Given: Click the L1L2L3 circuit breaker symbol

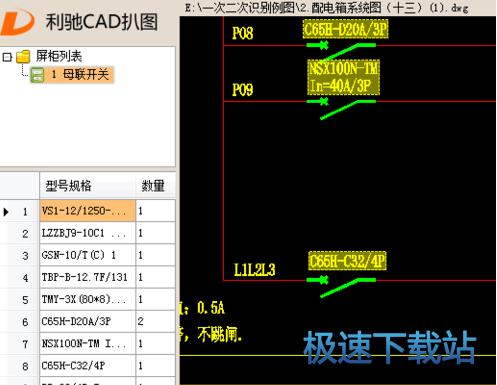Looking at the screenshot, I should (341, 287).
